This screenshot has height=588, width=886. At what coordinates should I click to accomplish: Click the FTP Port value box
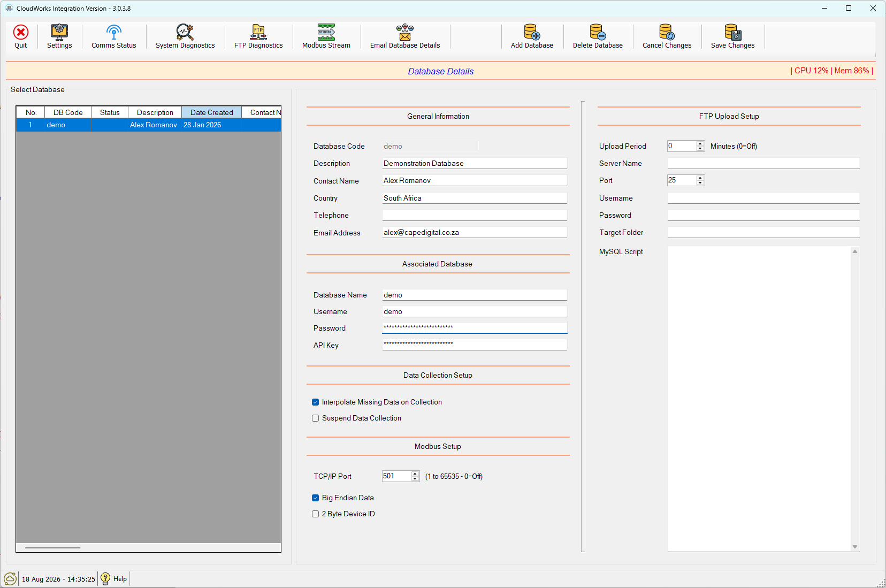click(x=682, y=180)
